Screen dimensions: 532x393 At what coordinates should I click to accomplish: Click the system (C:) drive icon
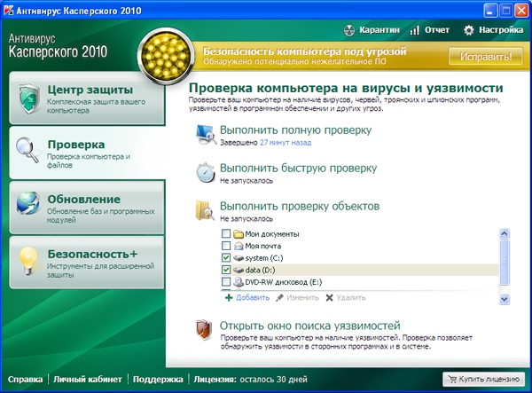click(239, 258)
